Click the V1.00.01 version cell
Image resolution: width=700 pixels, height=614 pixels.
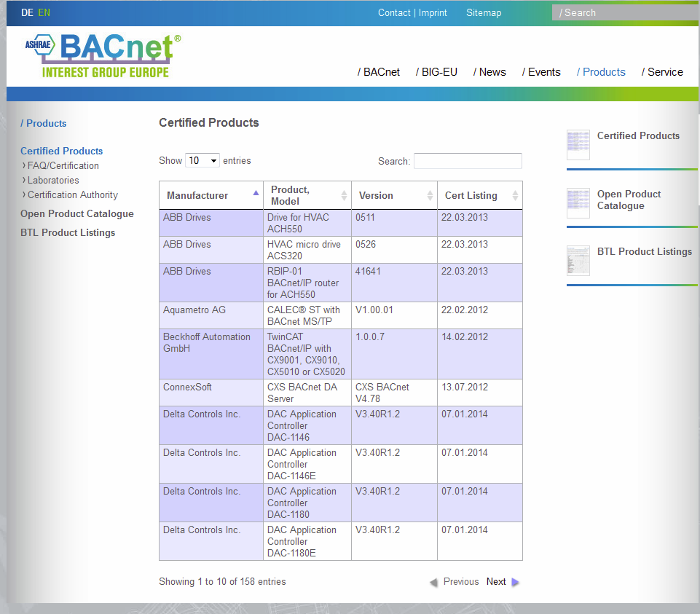coord(395,315)
